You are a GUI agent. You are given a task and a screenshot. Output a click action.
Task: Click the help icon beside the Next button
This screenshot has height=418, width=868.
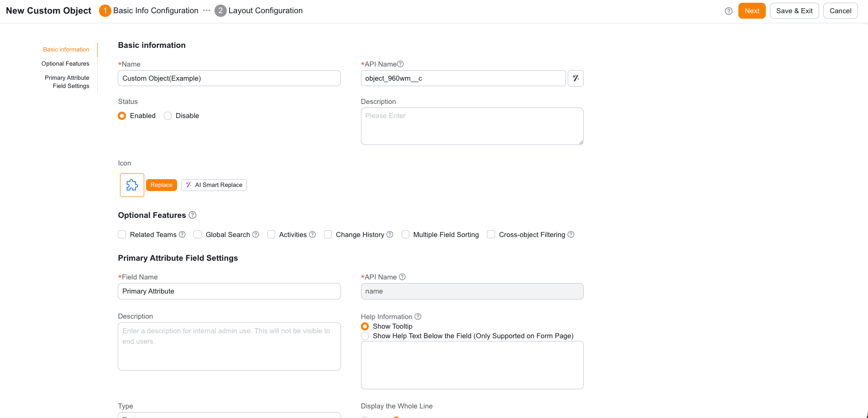(x=728, y=11)
